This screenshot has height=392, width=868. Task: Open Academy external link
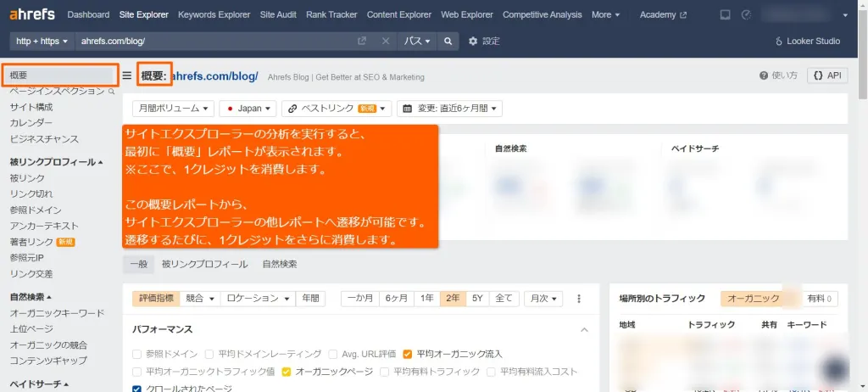coord(663,15)
